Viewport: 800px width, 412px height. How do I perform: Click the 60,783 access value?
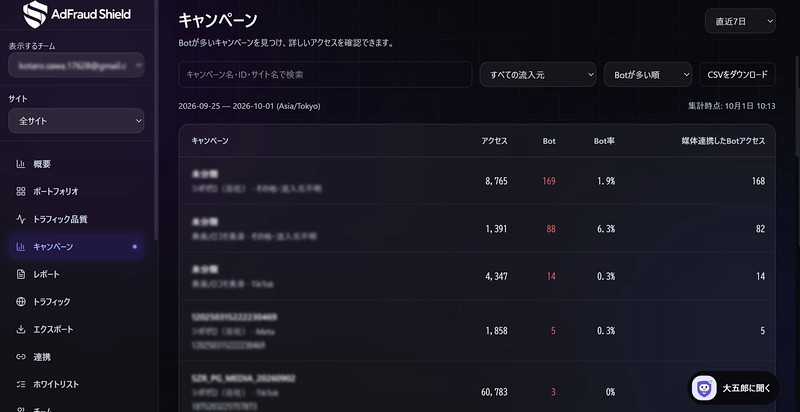[x=494, y=392]
